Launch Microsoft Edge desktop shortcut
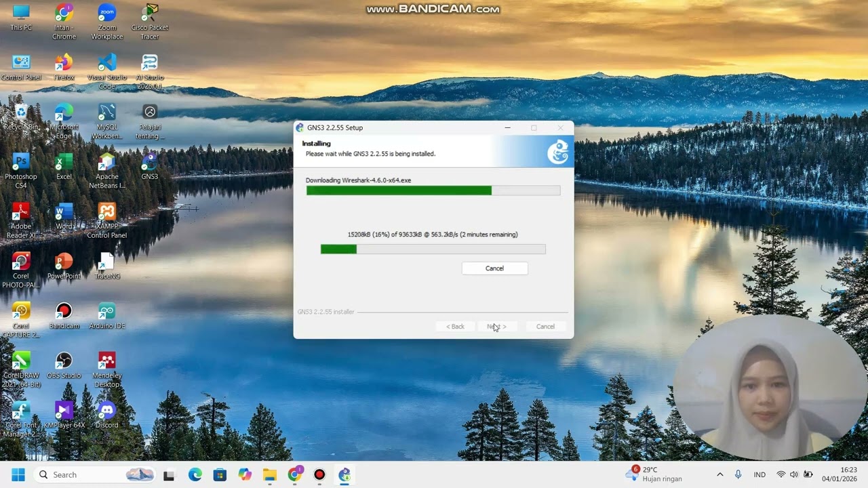868x488 pixels. tap(64, 121)
